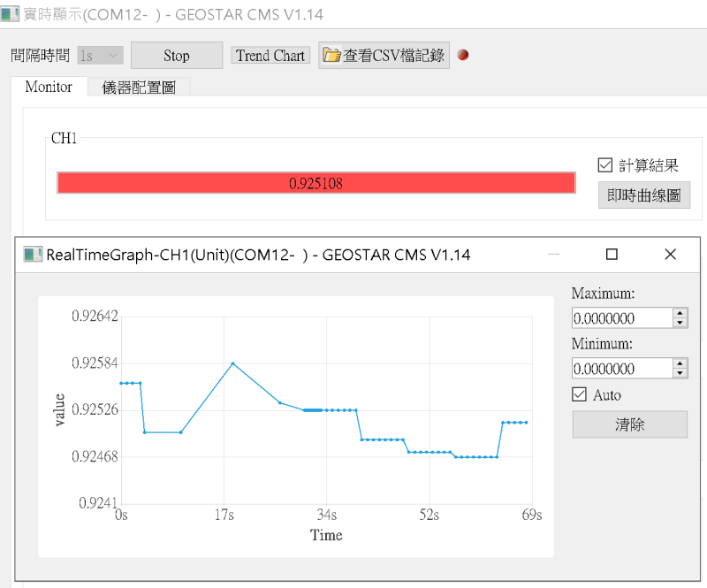707x588 pixels.
Task: Click the 即時曲線圖 button
Action: 644,195
